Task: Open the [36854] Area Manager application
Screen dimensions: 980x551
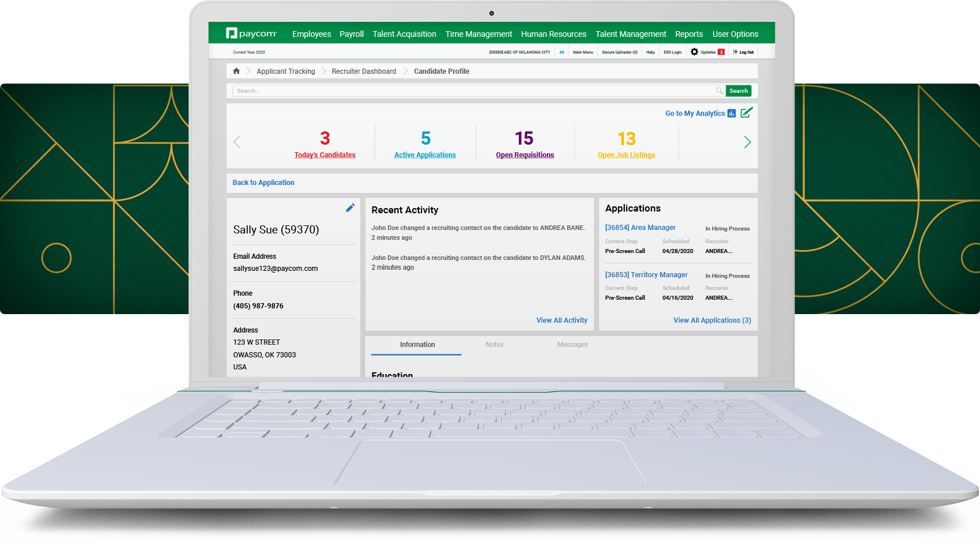Action: (640, 228)
